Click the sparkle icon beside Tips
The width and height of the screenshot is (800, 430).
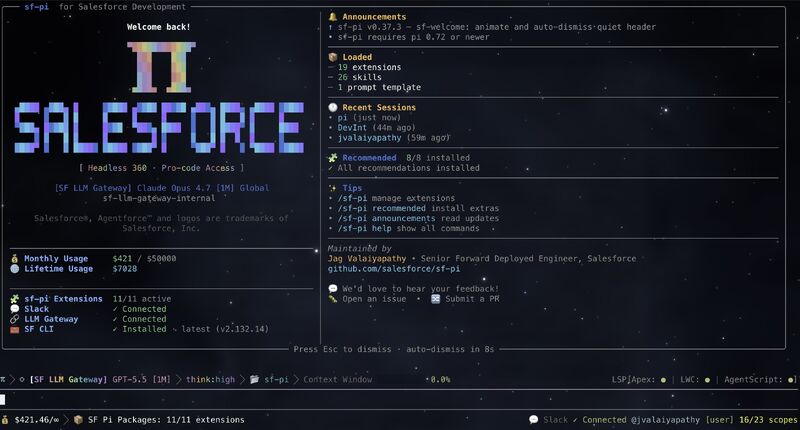pos(333,188)
